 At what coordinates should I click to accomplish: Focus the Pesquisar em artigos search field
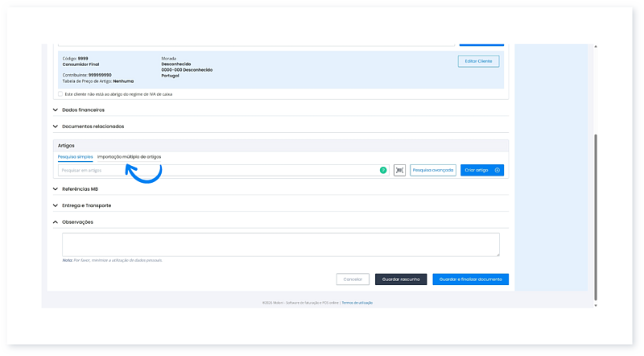click(217, 170)
